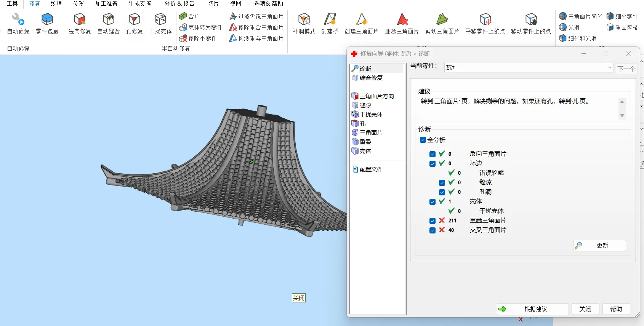The image size is (644, 326).
Task: Toggle 坏边 checkbox
Action: [433, 164]
